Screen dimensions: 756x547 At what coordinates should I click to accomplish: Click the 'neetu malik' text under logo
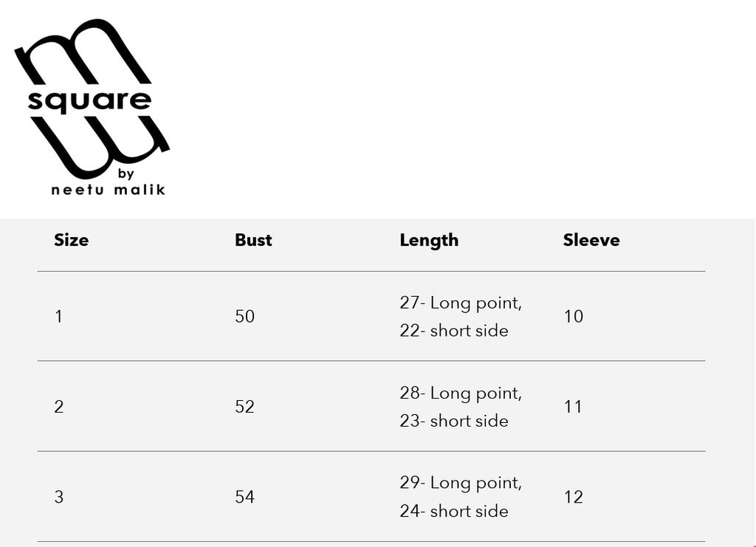(108, 190)
